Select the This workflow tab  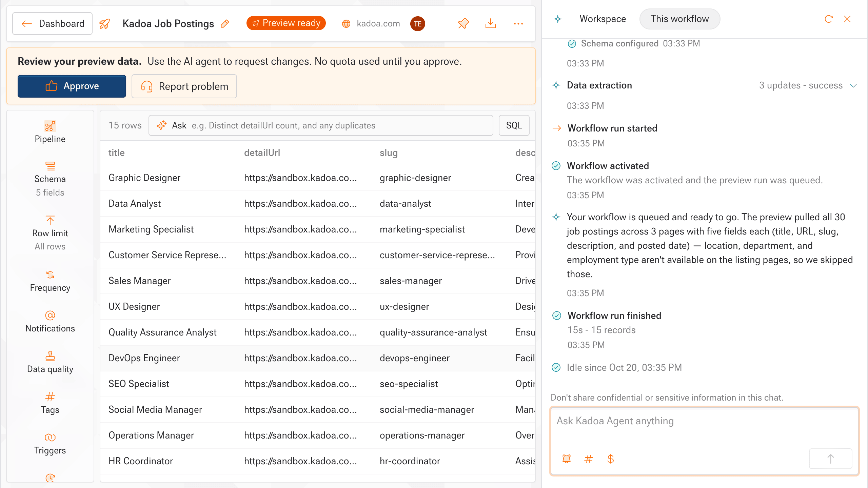(x=679, y=19)
